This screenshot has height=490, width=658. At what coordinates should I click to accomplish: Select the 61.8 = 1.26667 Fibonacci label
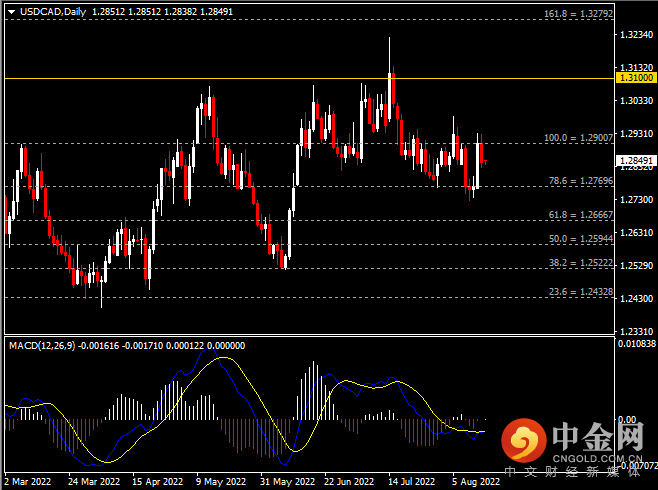[x=581, y=215]
